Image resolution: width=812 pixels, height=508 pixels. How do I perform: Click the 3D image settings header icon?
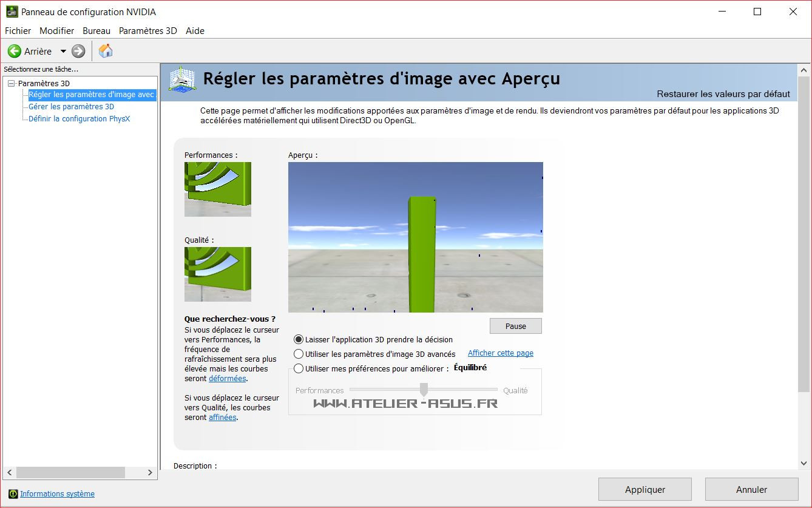pos(182,80)
